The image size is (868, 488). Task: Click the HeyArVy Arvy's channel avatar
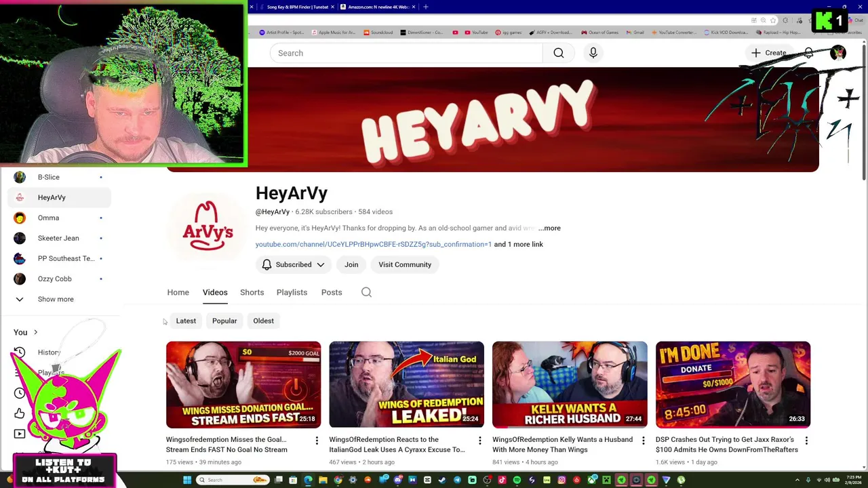click(x=208, y=228)
